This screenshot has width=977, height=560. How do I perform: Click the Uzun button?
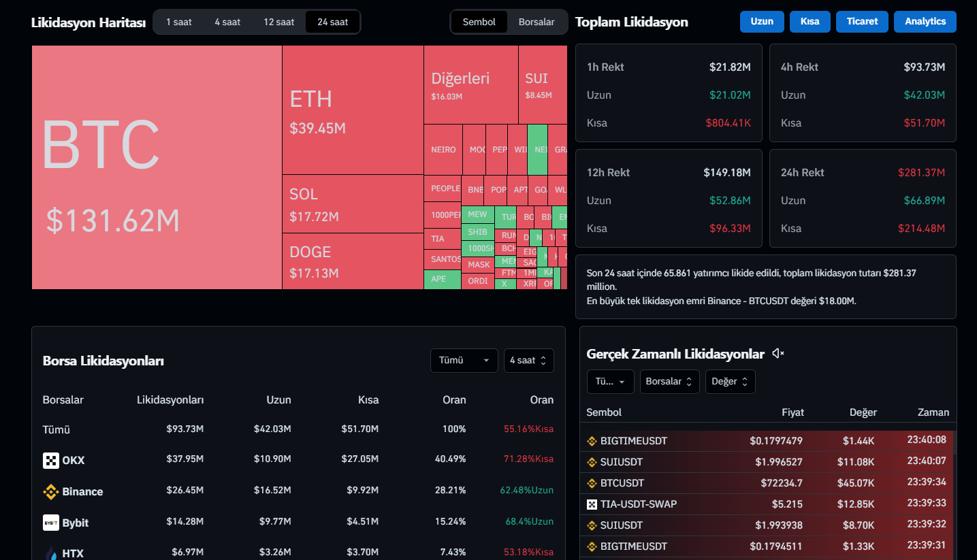pyautogui.click(x=762, y=22)
